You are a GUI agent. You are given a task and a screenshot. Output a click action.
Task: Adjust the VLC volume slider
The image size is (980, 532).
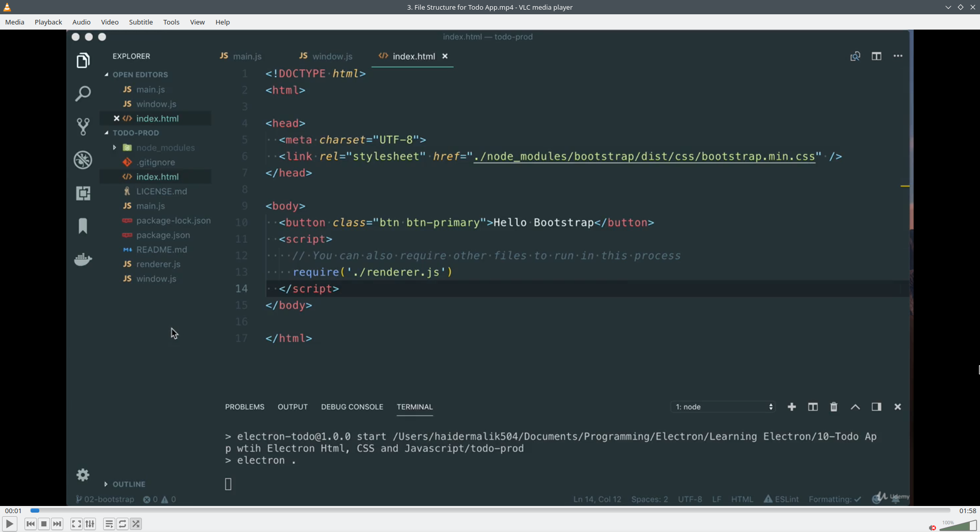tap(958, 525)
